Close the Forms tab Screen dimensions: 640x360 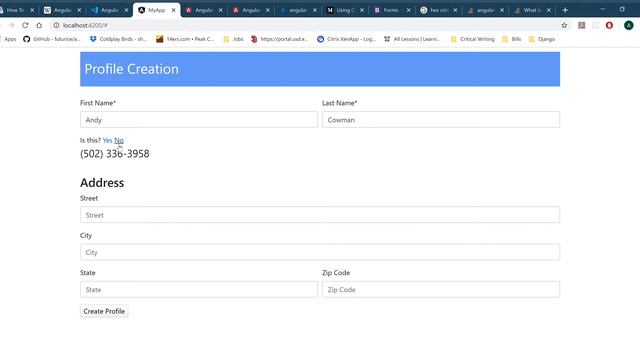(x=409, y=10)
